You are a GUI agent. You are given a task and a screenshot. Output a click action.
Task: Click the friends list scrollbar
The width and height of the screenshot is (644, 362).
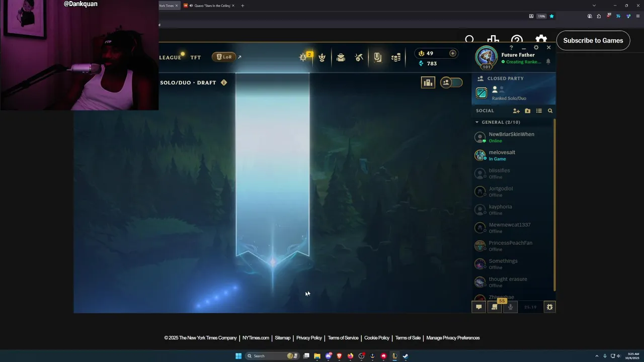(554, 204)
